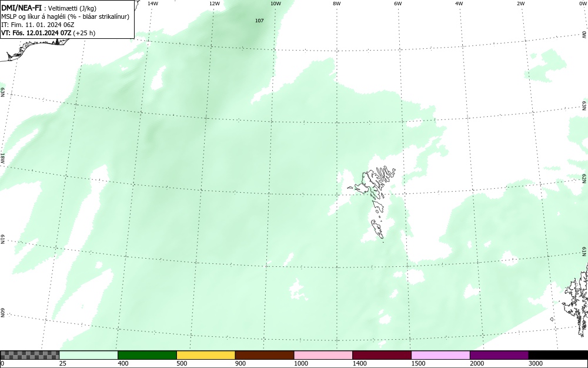Click the 63N label on left edge
This screenshot has width=588, height=368.
point(2,92)
